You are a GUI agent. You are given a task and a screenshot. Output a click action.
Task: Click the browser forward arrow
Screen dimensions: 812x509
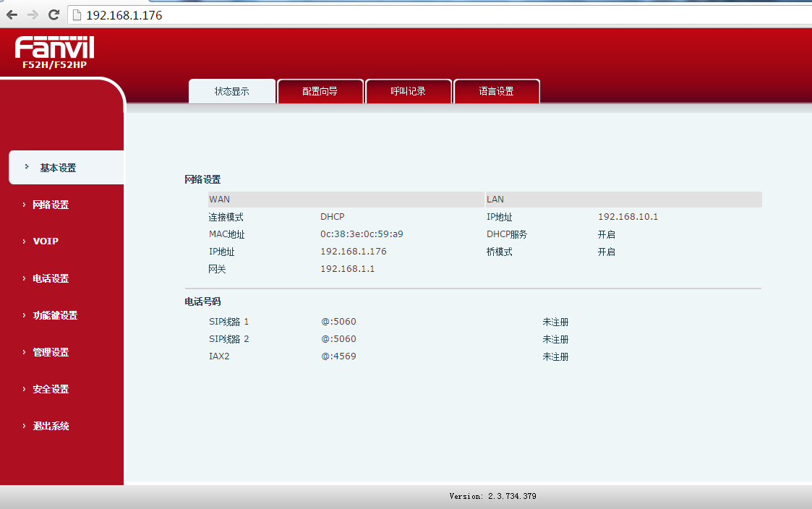tap(33, 14)
